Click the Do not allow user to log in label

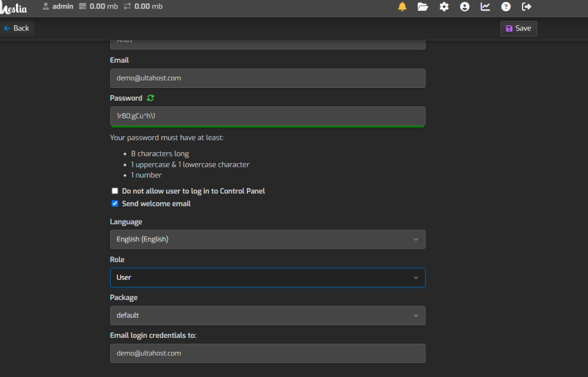tap(194, 191)
